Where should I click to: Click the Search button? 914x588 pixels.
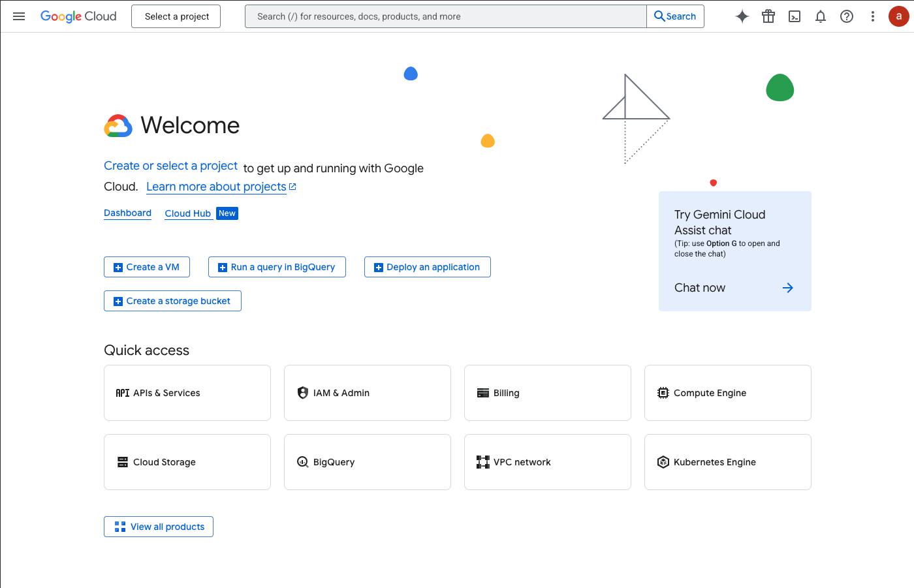click(675, 16)
